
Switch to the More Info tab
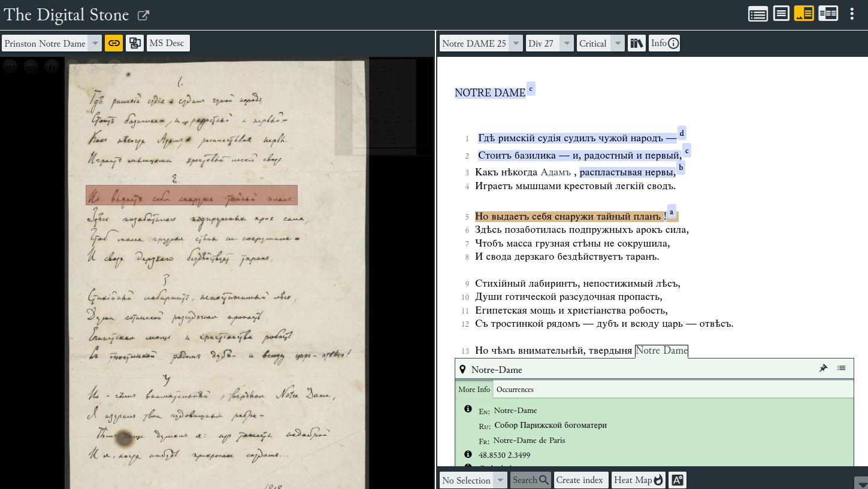tap(474, 389)
